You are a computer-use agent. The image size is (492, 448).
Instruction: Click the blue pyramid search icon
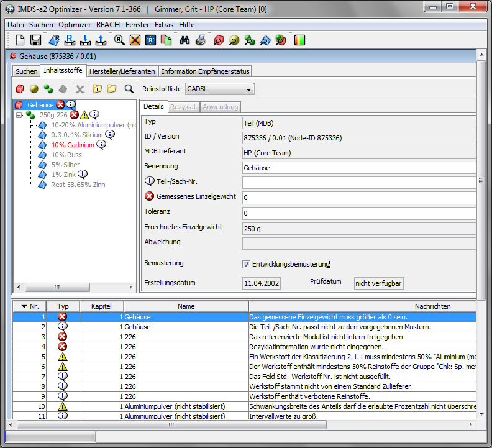[x=265, y=40]
